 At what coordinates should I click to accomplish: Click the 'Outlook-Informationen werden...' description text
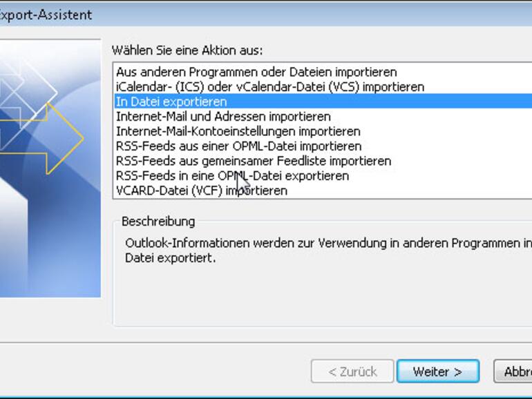pyautogui.click(x=328, y=250)
